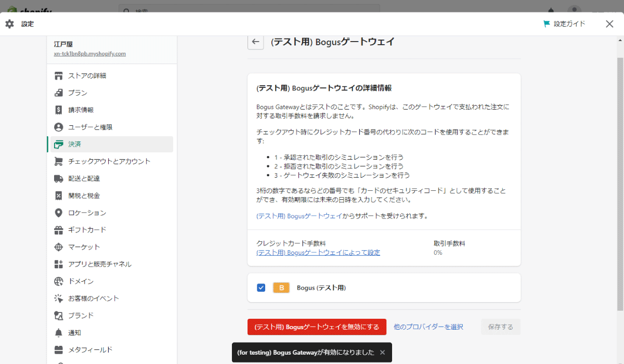
Task: Click the taxes and duties icon
Action: (59, 196)
